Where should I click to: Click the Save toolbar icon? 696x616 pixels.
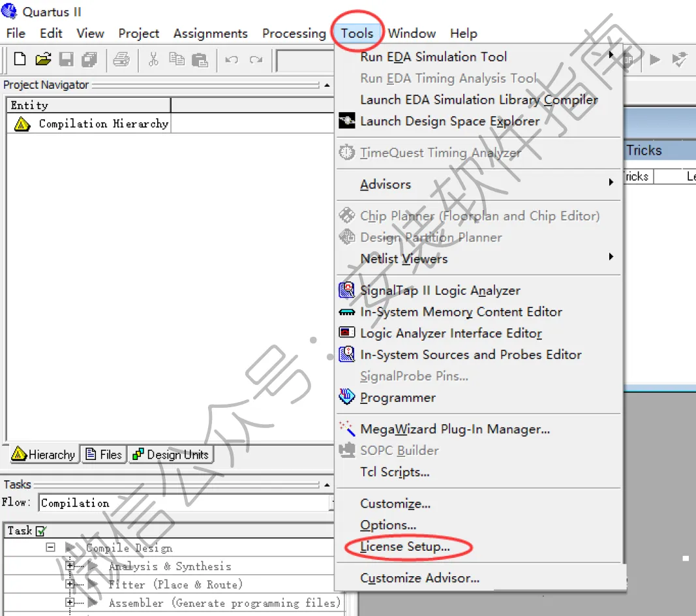pos(66,59)
